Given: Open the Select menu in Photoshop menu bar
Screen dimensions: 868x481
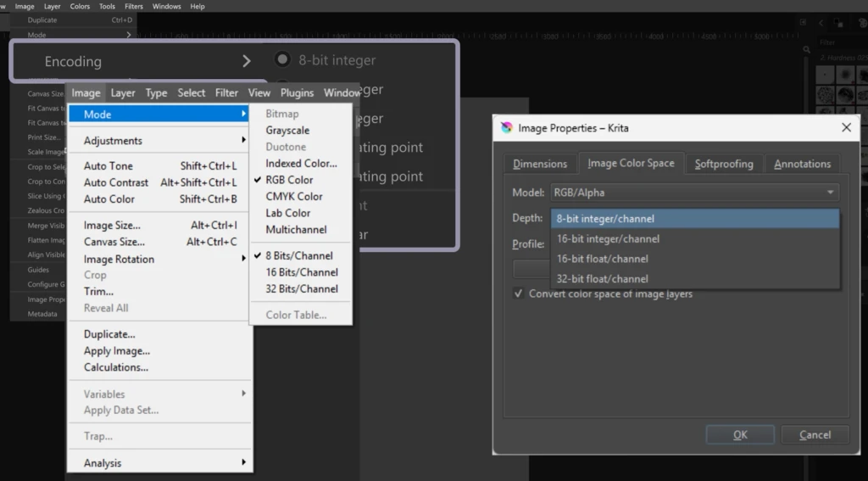Looking at the screenshot, I should coord(191,92).
